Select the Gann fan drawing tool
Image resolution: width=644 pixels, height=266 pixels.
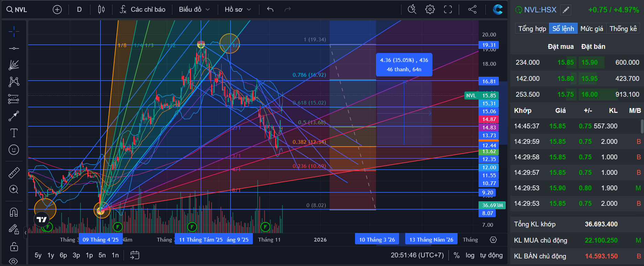coord(14,65)
